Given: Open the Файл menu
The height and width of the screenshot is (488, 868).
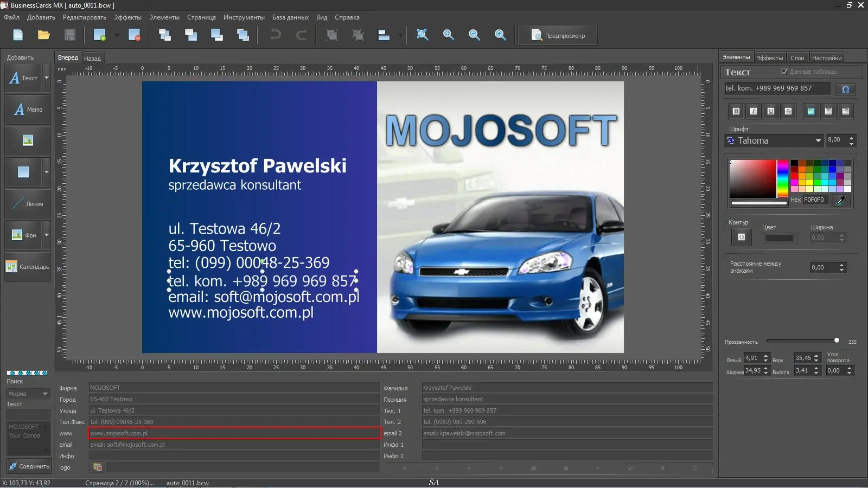Looking at the screenshot, I should pyautogui.click(x=11, y=17).
